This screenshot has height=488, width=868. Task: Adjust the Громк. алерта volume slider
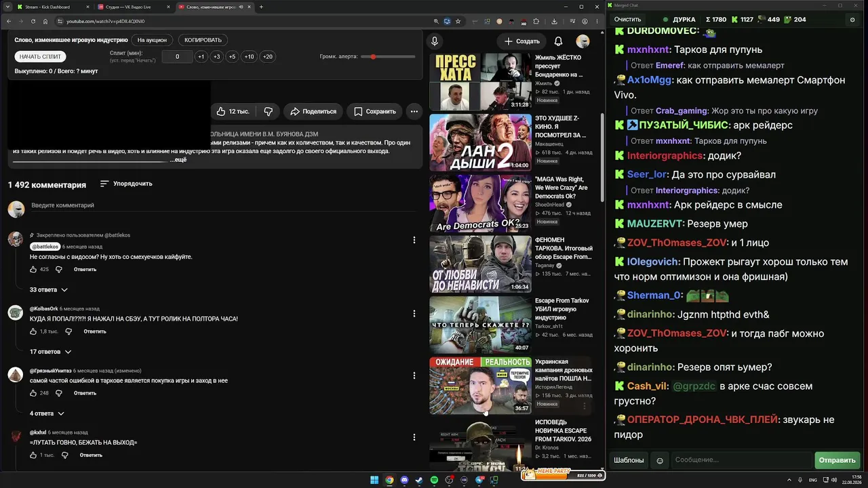pyautogui.click(x=387, y=57)
